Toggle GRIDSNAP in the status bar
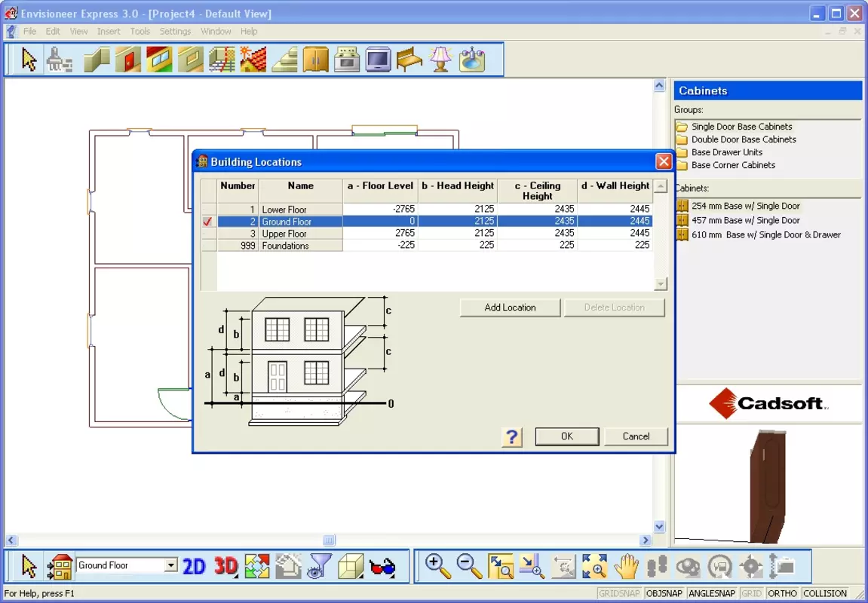This screenshot has width=868, height=603. (619, 594)
